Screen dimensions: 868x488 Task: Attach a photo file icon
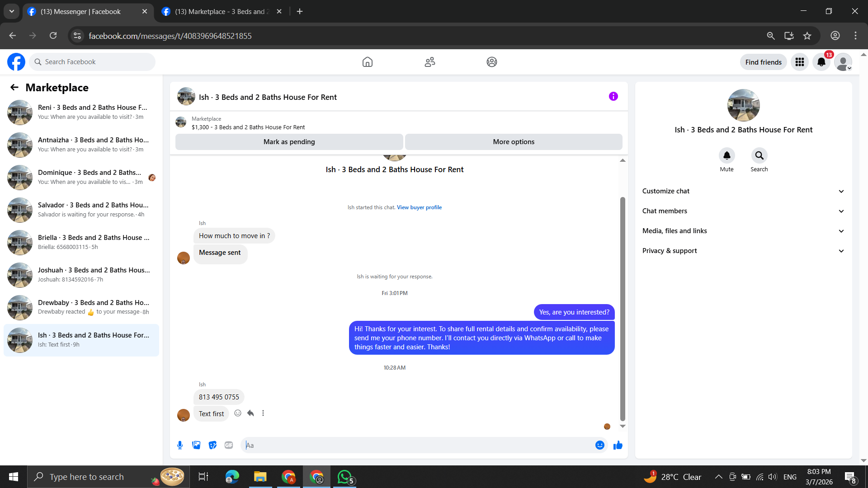point(196,445)
